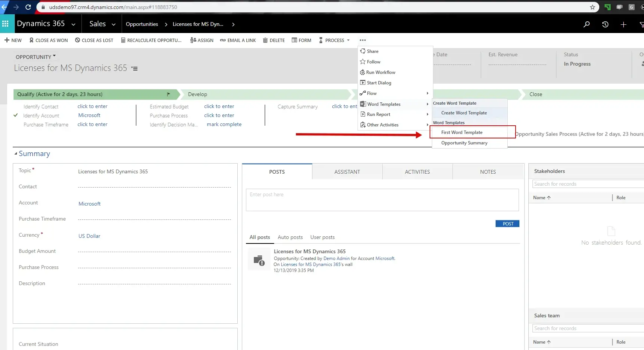Viewport: 644px width, 350px height.
Task: Open the OPPORTUNITY form selector dropdown
Action: point(36,57)
